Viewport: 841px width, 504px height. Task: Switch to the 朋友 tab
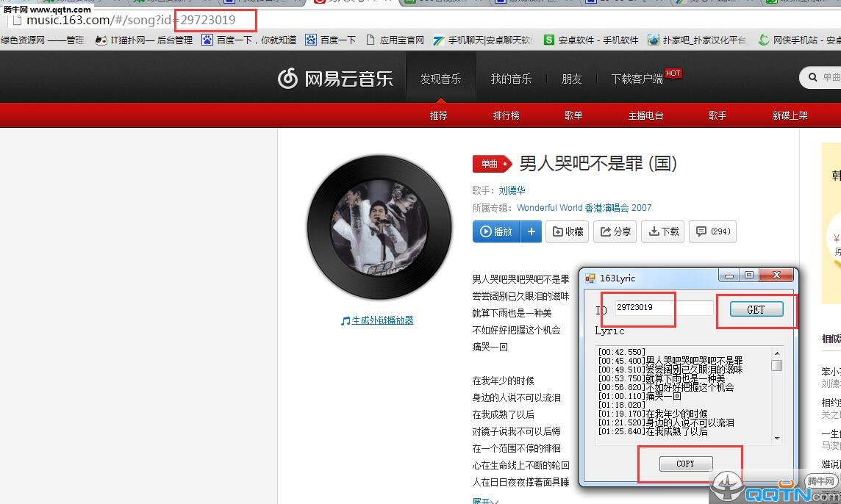[572, 79]
